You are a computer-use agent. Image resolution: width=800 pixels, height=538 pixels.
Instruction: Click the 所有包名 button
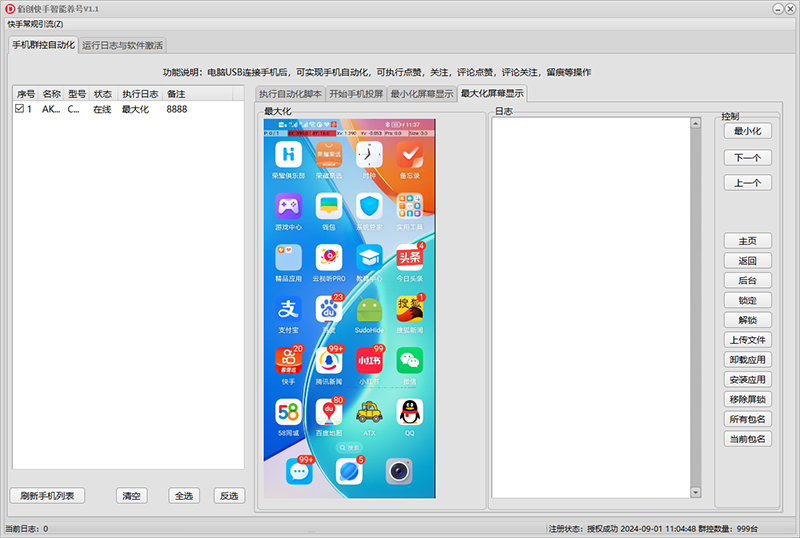(x=747, y=419)
